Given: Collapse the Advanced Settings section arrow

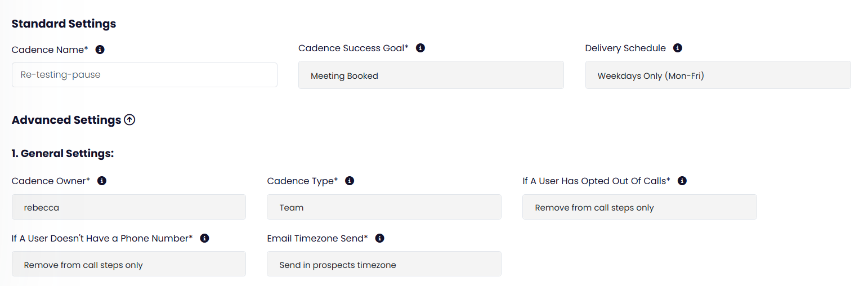Looking at the screenshot, I should click(130, 120).
